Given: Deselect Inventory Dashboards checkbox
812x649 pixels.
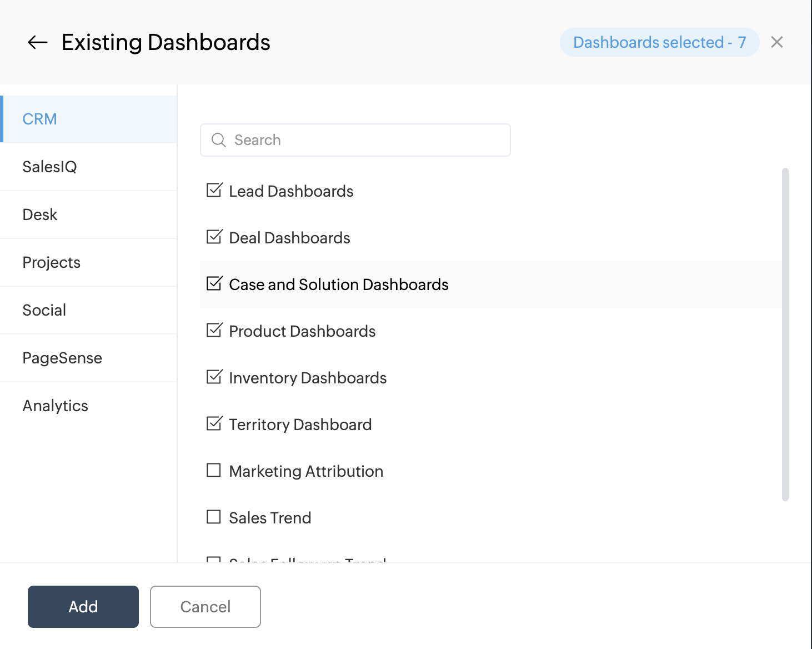Looking at the screenshot, I should click(214, 377).
